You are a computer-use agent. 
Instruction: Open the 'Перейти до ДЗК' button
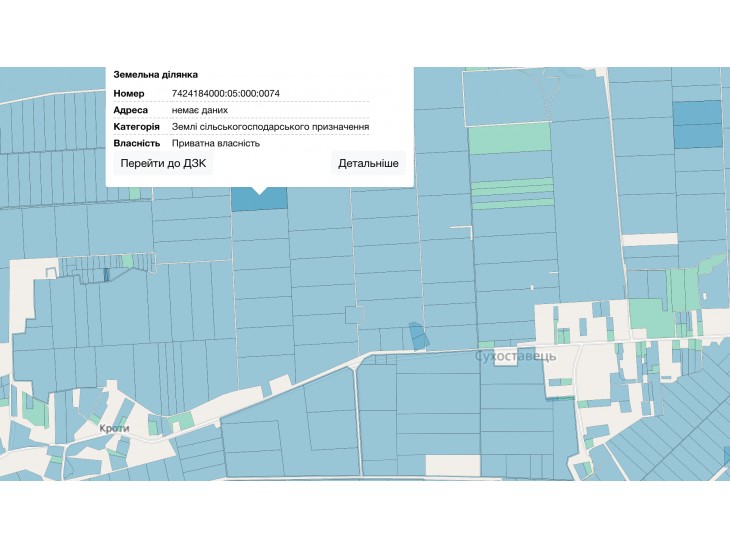click(163, 163)
